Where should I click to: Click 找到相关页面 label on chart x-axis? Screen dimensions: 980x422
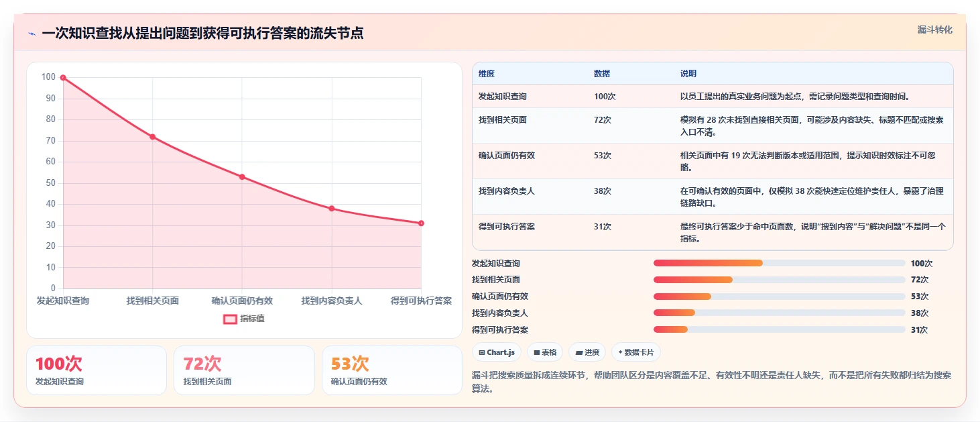pyautogui.click(x=153, y=301)
